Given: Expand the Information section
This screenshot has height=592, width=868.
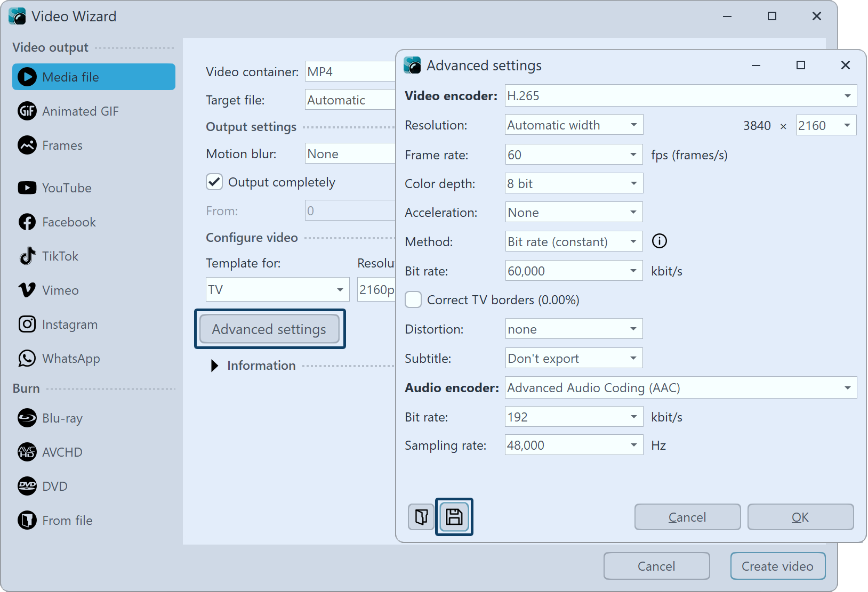Looking at the screenshot, I should [x=214, y=366].
